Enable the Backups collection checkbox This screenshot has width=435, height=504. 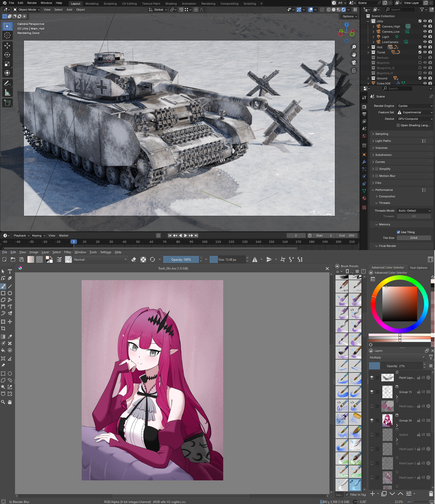tap(420, 57)
